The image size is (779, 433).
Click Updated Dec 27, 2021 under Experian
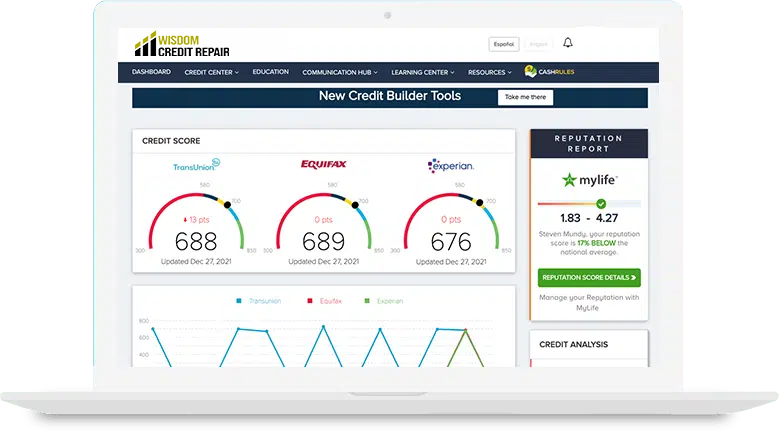(x=451, y=262)
